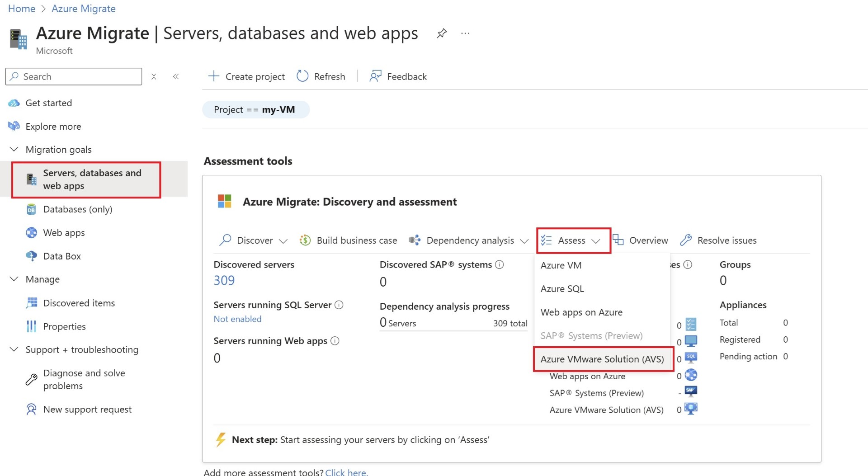Click Create project
This screenshot has height=476, width=868.
246,76
